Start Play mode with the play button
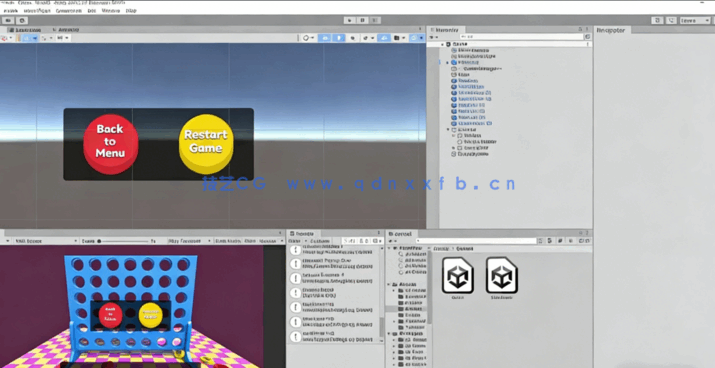715x368 pixels. (x=350, y=20)
